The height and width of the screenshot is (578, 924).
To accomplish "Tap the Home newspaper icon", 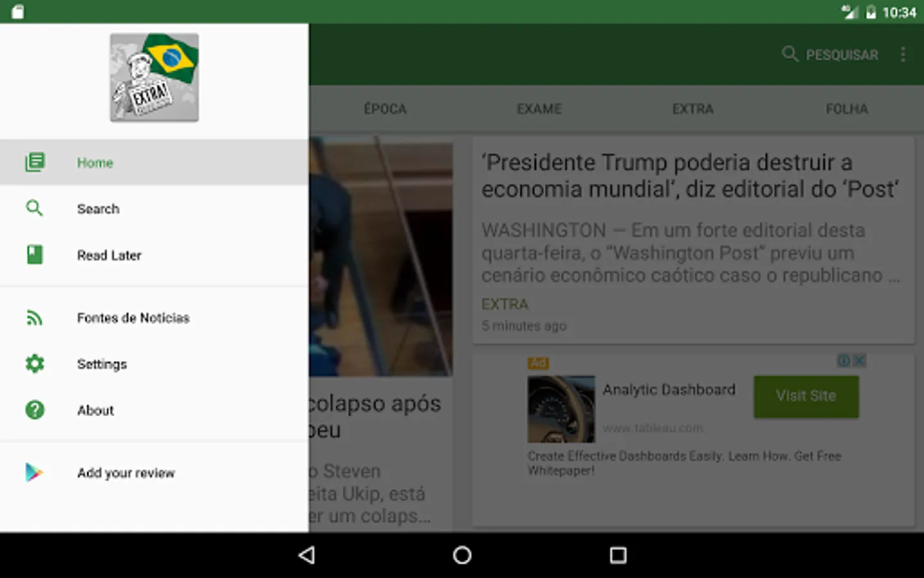I will (35, 162).
